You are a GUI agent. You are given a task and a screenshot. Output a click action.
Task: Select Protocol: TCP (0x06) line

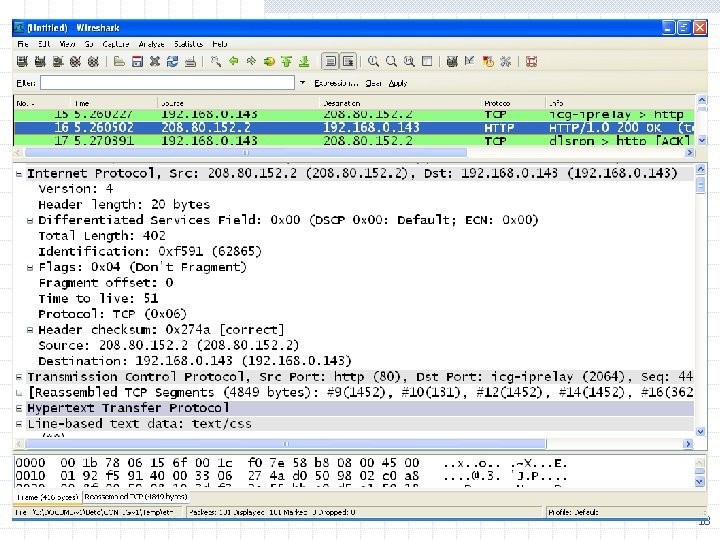coord(112,314)
